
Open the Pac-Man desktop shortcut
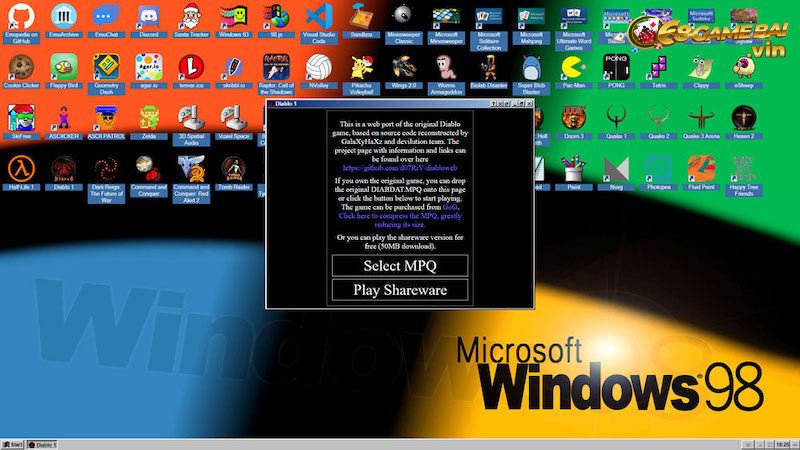coord(574,67)
